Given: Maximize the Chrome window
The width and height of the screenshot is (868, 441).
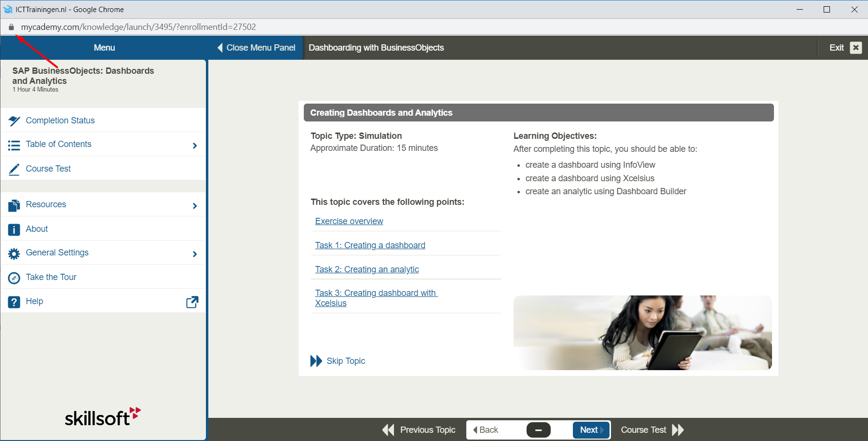Looking at the screenshot, I should (x=827, y=9).
